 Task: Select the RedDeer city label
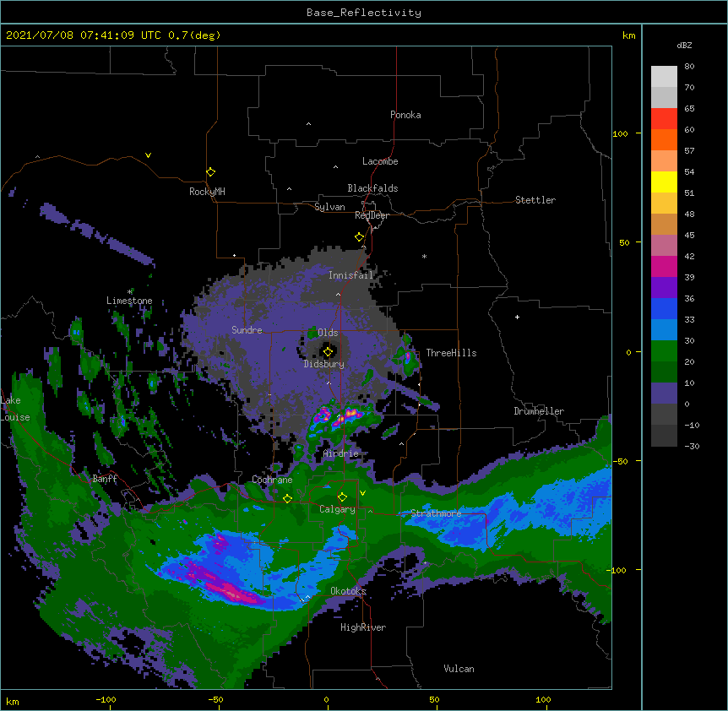click(x=372, y=215)
